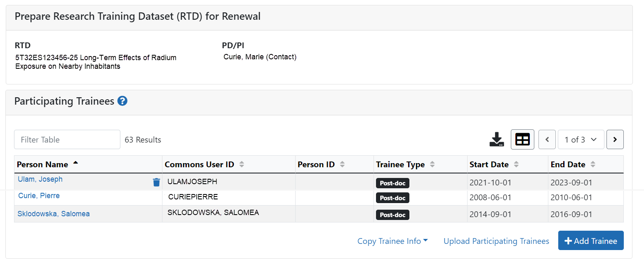Sort table by Person ID
Viewport: 644px width, 262px height.
coord(342,164)
